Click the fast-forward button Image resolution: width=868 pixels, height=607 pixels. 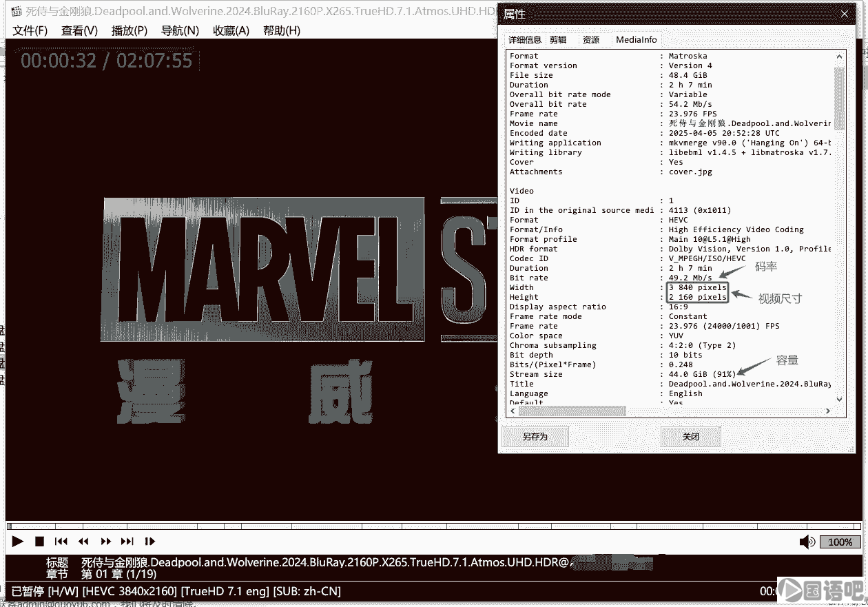[x=105, y=542]
